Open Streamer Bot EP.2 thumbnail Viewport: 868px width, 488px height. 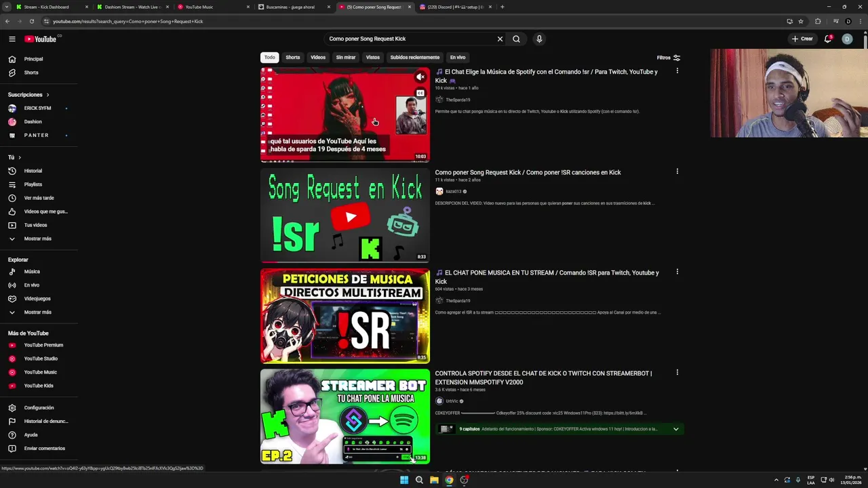(x=345, y=416)
